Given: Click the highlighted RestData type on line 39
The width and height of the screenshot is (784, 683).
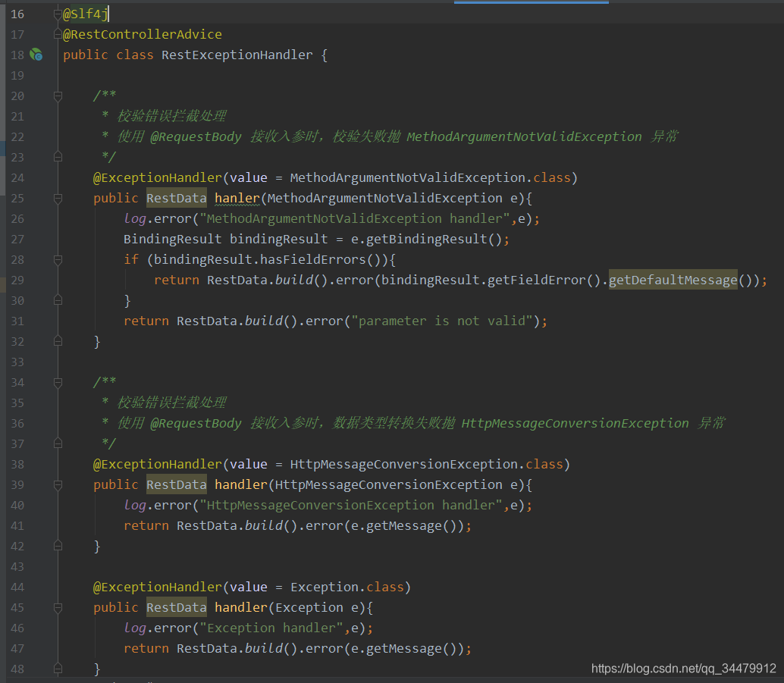Looking at the screenshot, I should pos(177,484).
